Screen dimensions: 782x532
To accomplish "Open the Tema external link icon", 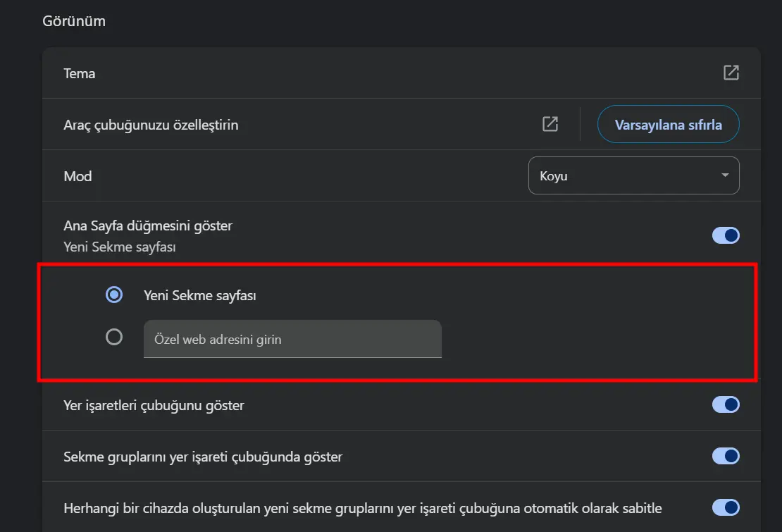I will (x=731, y=73).
